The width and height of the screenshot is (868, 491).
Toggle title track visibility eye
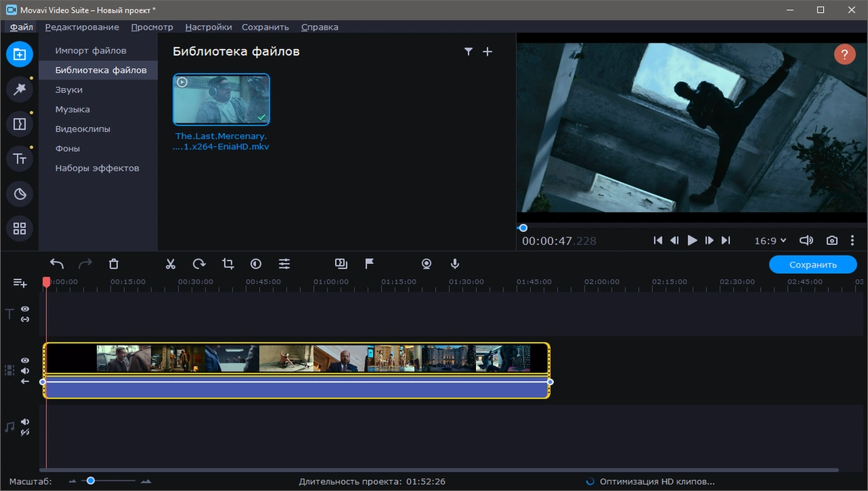tap(25, 309)
